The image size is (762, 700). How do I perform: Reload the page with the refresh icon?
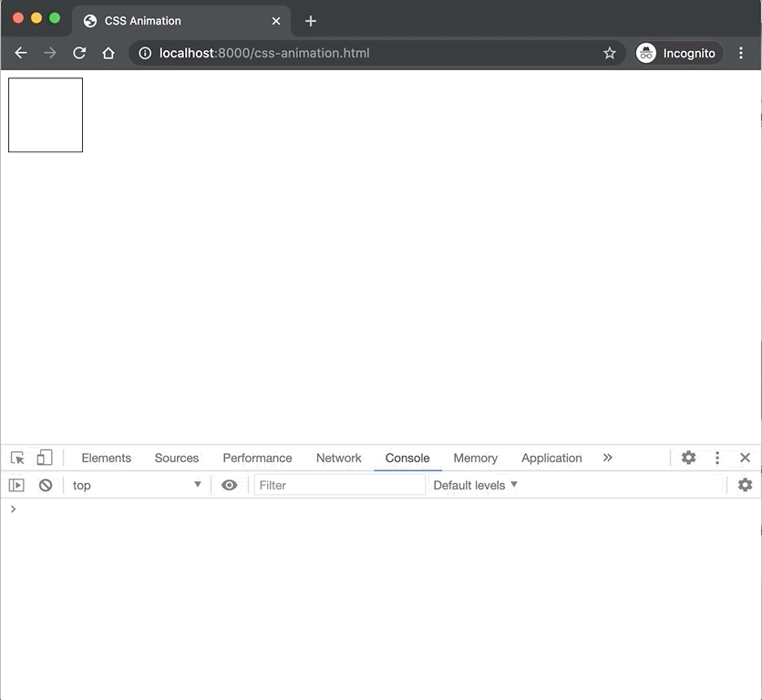click(79, 53)
